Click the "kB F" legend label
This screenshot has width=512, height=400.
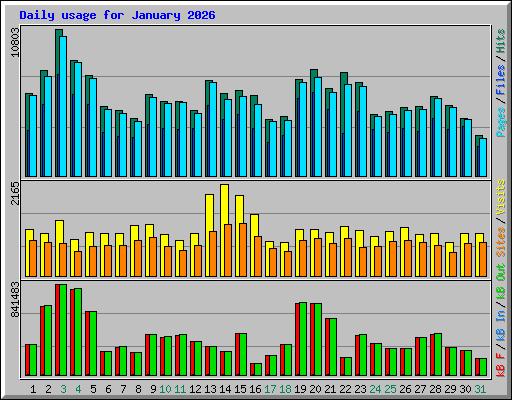[501, 365]
